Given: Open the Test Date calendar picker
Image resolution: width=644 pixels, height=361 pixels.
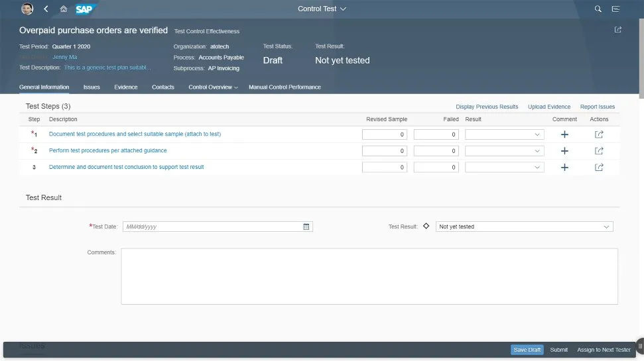Looking at the screenshot, I should (x=306, y=227).
